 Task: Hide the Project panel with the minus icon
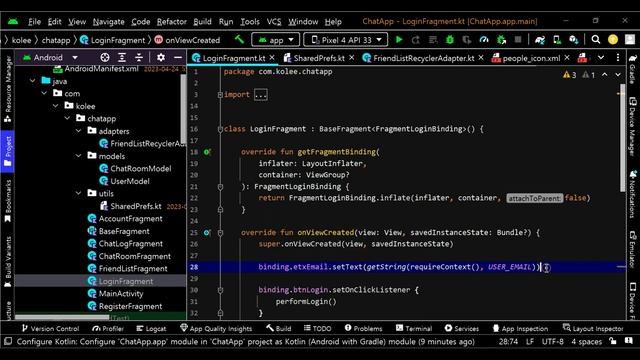(x=178, y=58)
